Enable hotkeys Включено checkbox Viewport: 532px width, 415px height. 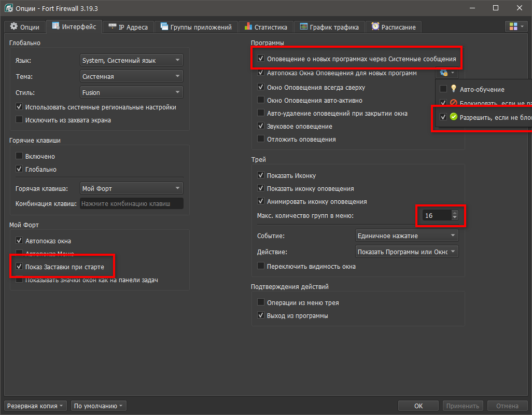click(x=35, y=157)
